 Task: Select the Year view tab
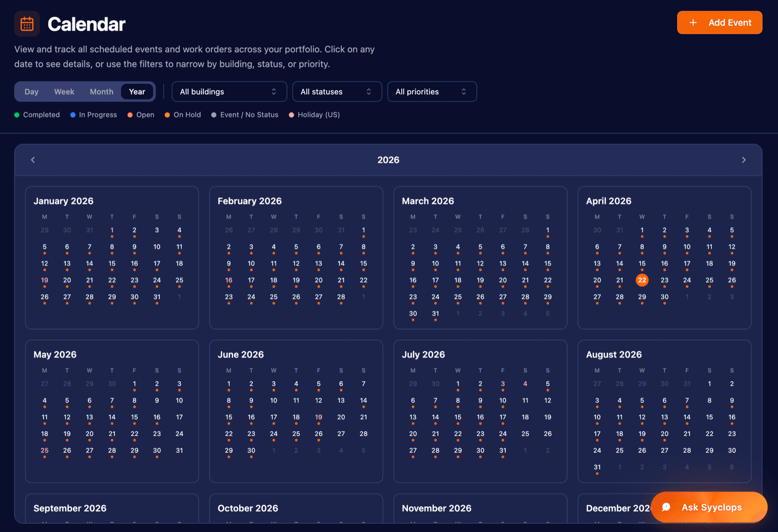coord(137,91)
